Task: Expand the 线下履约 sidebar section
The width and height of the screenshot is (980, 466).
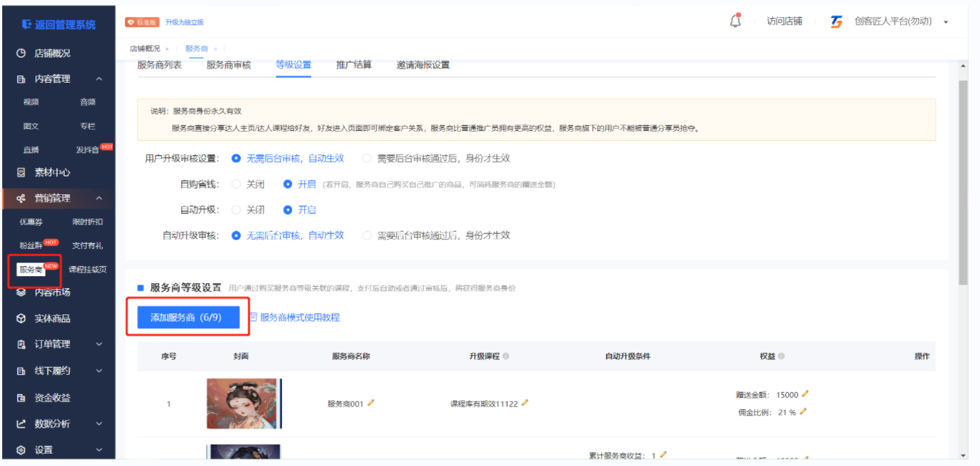Action: (99, 371)
